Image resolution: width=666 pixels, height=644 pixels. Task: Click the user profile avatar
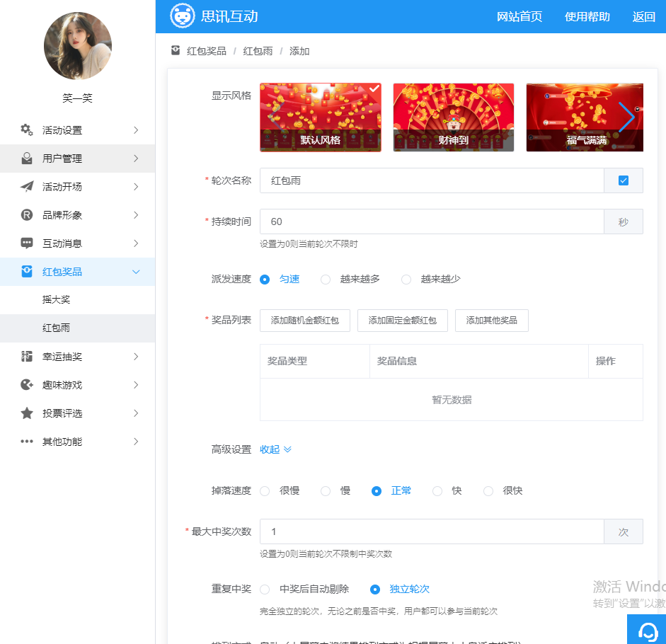(x=78, y=46)
